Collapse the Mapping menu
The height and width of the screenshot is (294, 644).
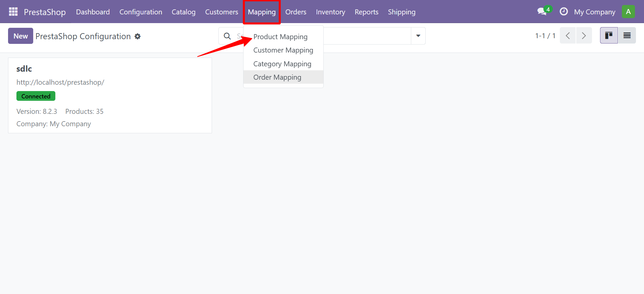tap(262, 12)
